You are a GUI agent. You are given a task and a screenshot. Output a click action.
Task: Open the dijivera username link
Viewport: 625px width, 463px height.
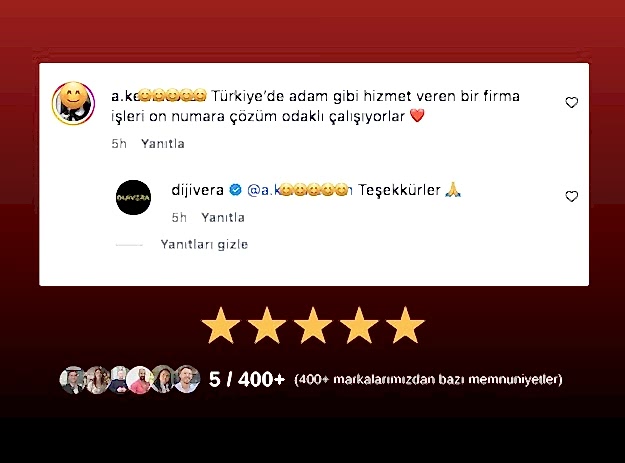(x=197, y=190)
